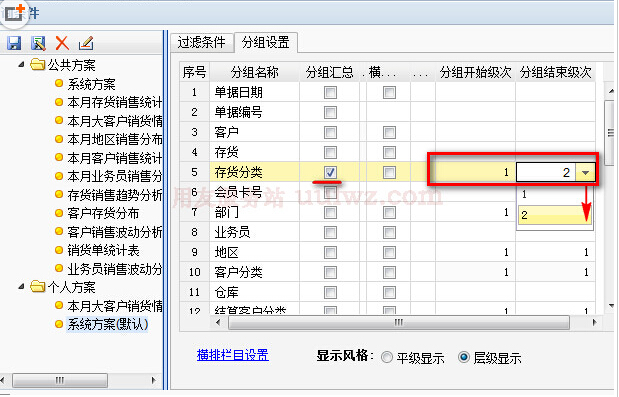
Task: Click the save scheme floppy-disk icon
Action: 14,43
